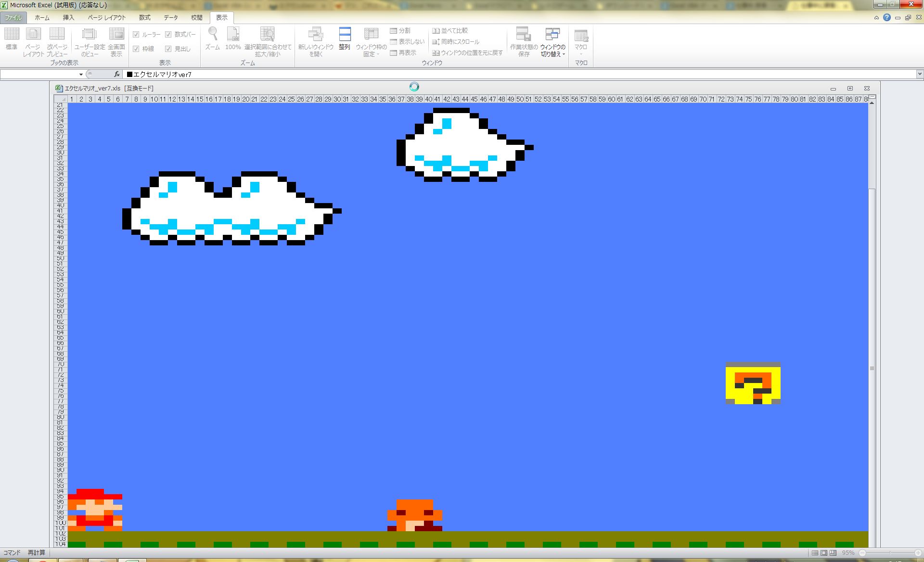The height and width of the screenshot is (562, 924).
Task: Click the Name Box field
Action: (38, 74)
